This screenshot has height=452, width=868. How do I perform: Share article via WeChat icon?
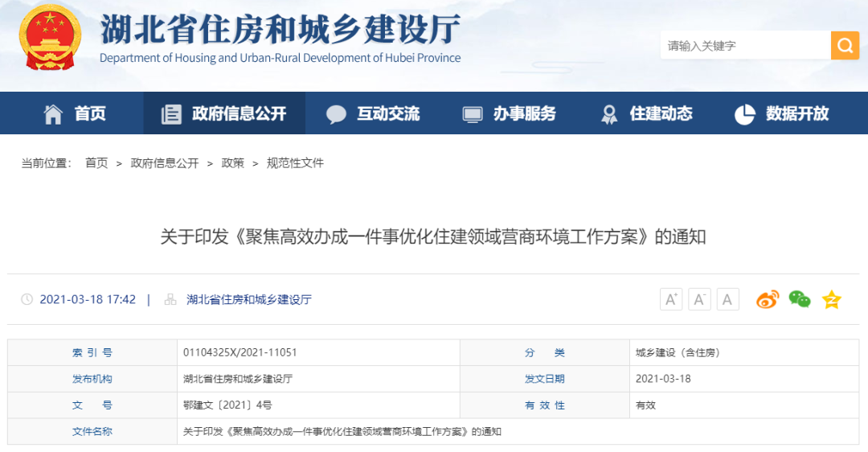(799, 300)
